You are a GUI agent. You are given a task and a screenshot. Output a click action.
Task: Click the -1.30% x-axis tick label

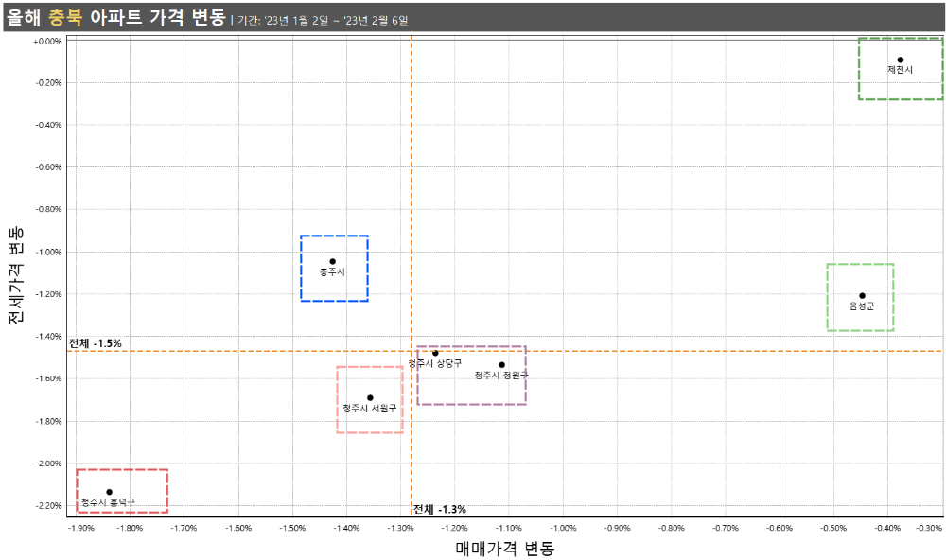(x=400, y=528)
